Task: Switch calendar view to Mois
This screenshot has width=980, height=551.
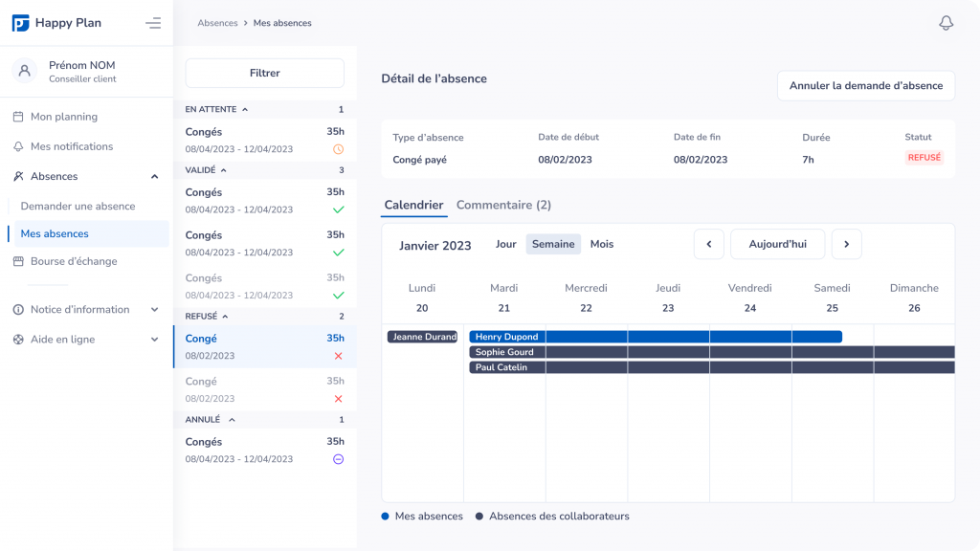Action: point(602,244)
